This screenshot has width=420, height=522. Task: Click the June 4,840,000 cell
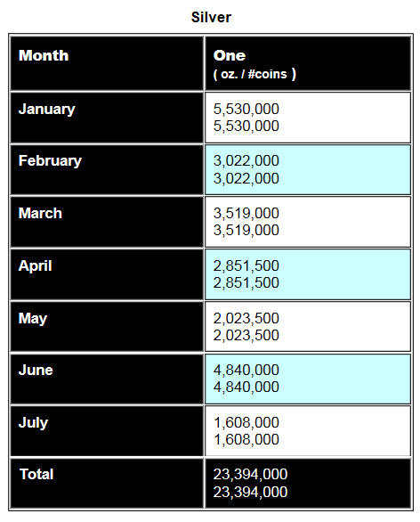pyautogui.click(x=308, y=379)
